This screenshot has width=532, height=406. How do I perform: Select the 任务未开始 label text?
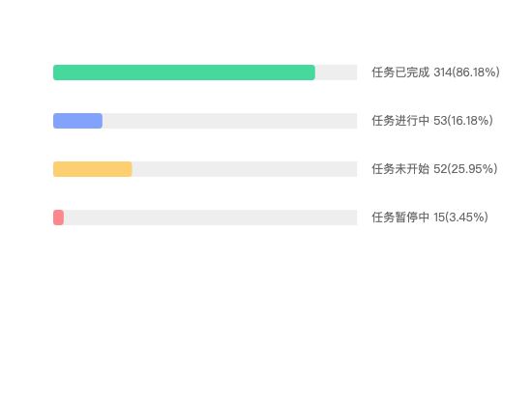[400, 169]
